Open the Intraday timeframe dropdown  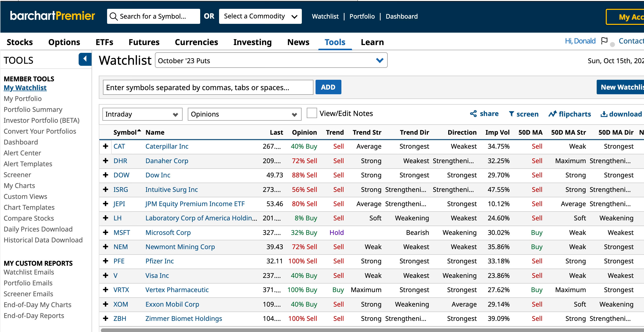tap(142, 114)
